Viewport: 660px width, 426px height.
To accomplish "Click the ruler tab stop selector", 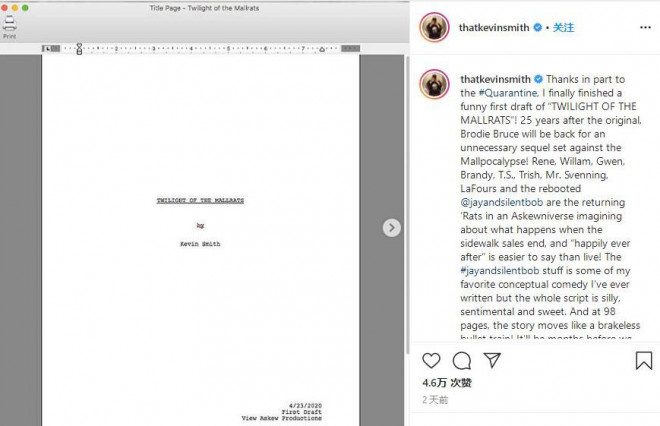I will point(48,49).
